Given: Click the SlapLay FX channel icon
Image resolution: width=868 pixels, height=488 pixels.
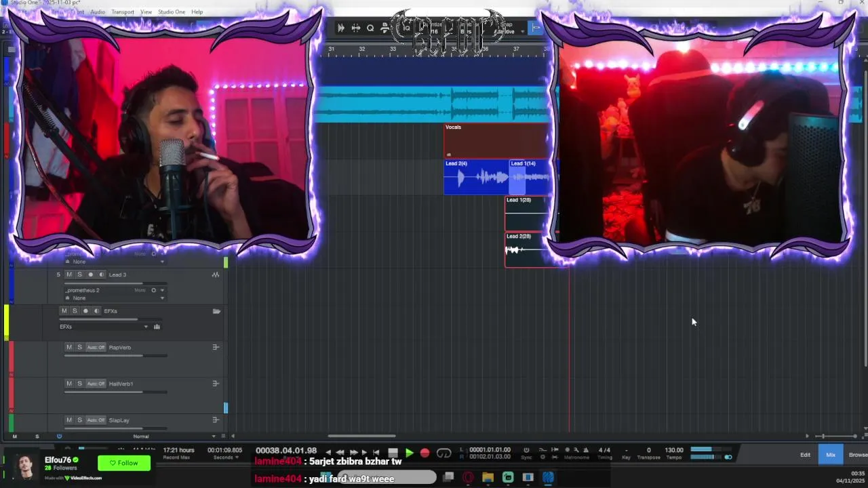Looking at the screenshot, I should (216, 420).
